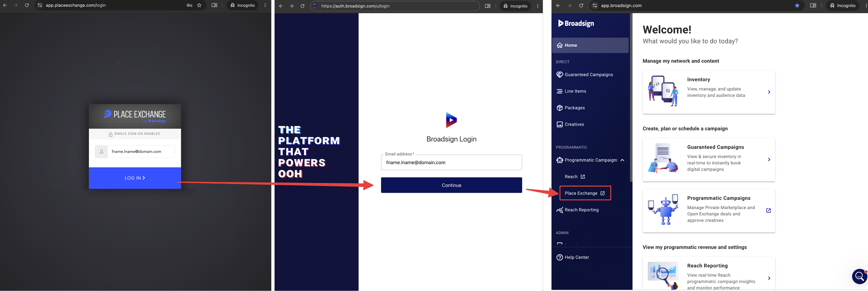
Task: Reload the Broadsign Login page
Action: pos(302,6)
